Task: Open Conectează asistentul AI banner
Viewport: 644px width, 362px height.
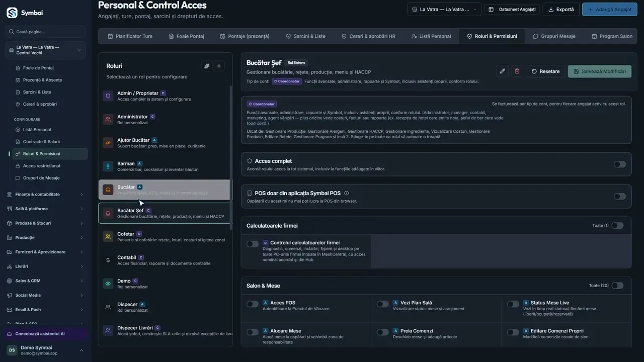Action: coord(46,334)
